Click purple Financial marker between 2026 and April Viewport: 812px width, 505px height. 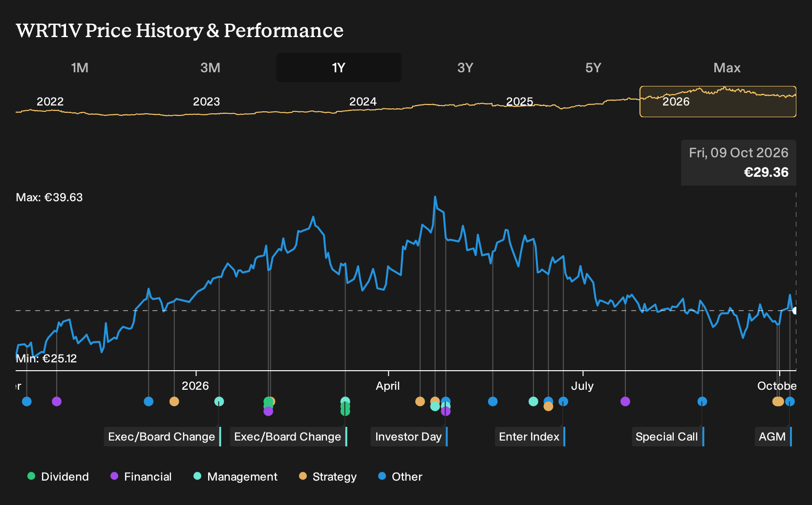pos(268,411)
